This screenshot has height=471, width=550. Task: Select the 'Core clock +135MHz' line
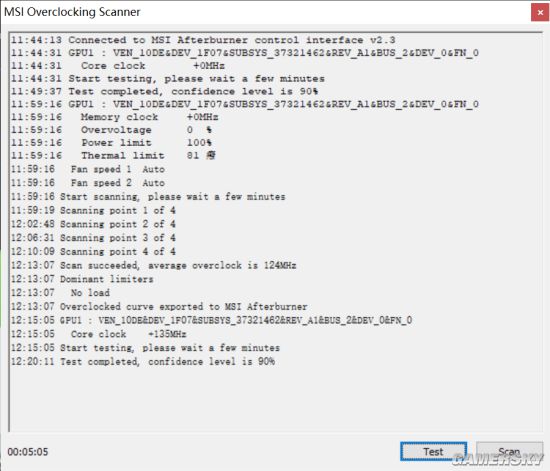pyautogui.click(x=99, y=334)
